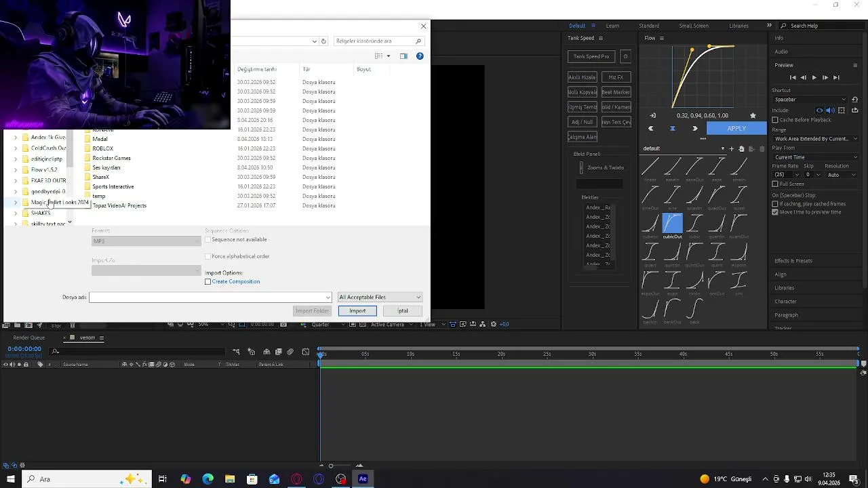This screenshot has width=868, height=488.
Task: Click the Flow read-curve-from-keyframes icon
Action: coord(653,115)
